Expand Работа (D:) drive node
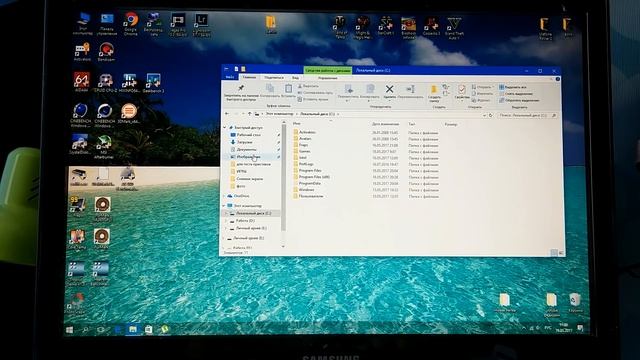The height and width of the screenshot is (360, 640). [227, 220]
